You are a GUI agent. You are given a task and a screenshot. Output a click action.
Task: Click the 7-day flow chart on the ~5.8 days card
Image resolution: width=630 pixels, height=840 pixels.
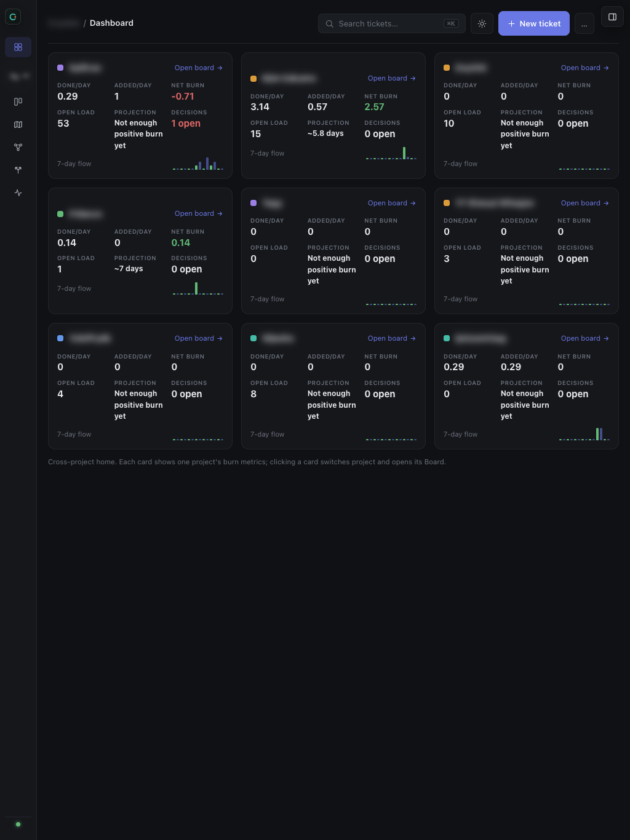pos(391,153)
